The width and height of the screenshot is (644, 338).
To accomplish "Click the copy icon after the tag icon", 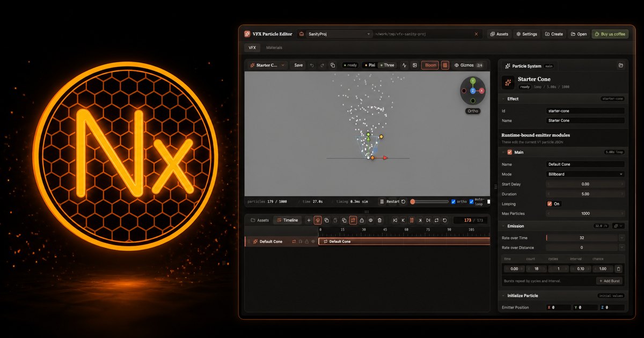I will point(326,220).
